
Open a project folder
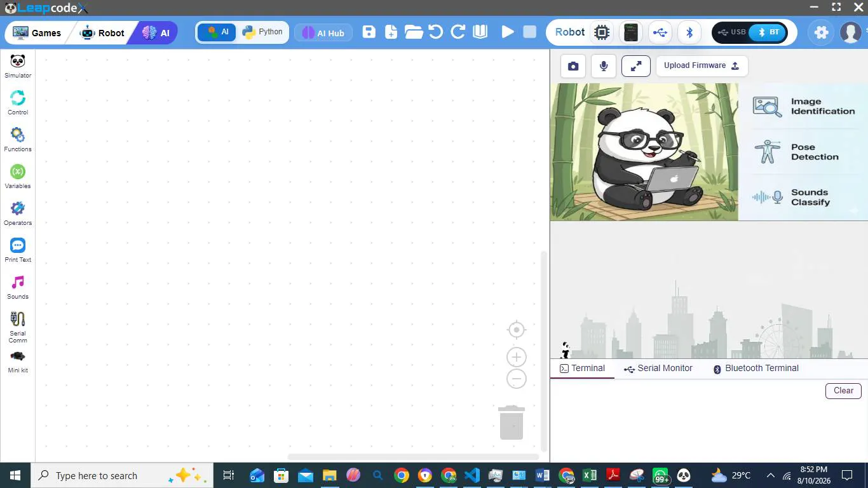(414, 32)
